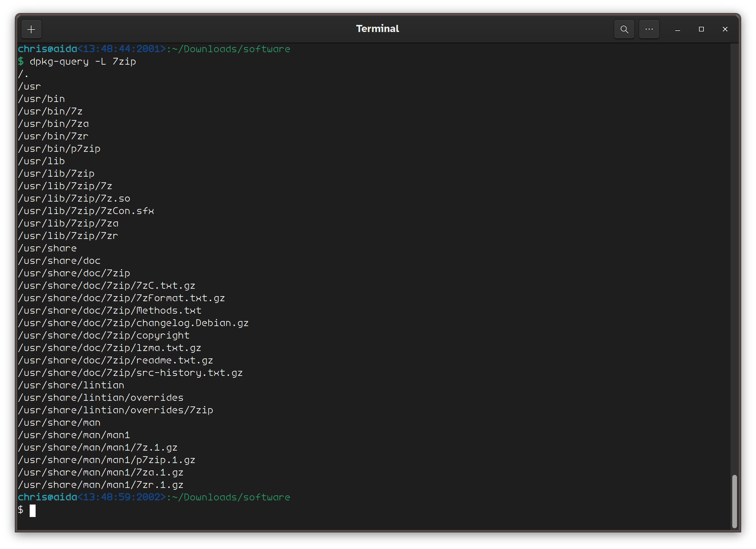The image size is (756, 549).
Task: Click the changelog.Debian.gz output line
Action: [x=133, y=323]
